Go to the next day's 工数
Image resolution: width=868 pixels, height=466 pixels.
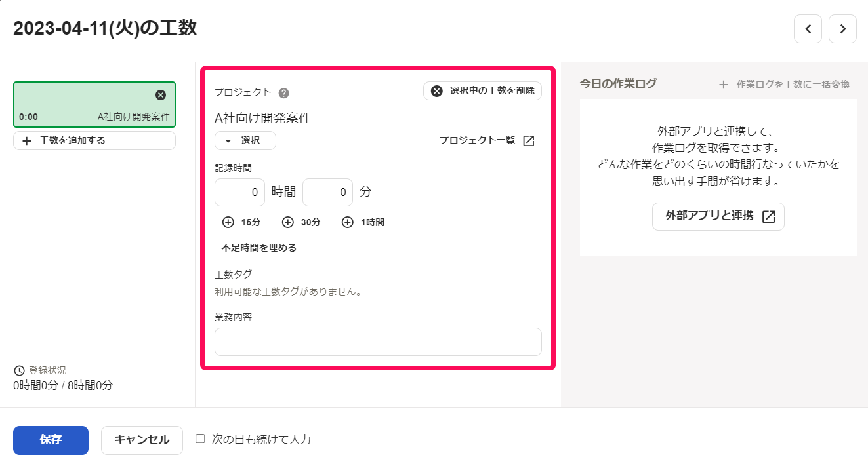pyautogui.click(x=842, y=29)
